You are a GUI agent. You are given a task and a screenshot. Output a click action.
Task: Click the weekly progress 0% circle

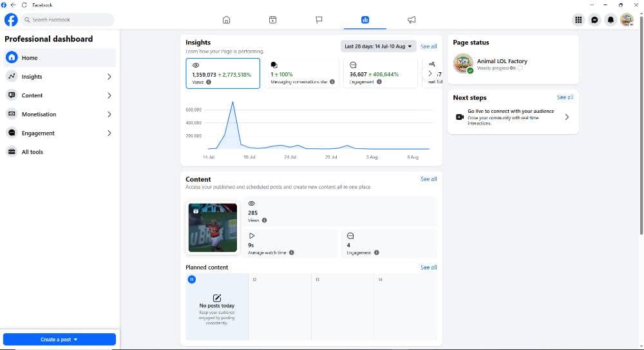point(520,68)
